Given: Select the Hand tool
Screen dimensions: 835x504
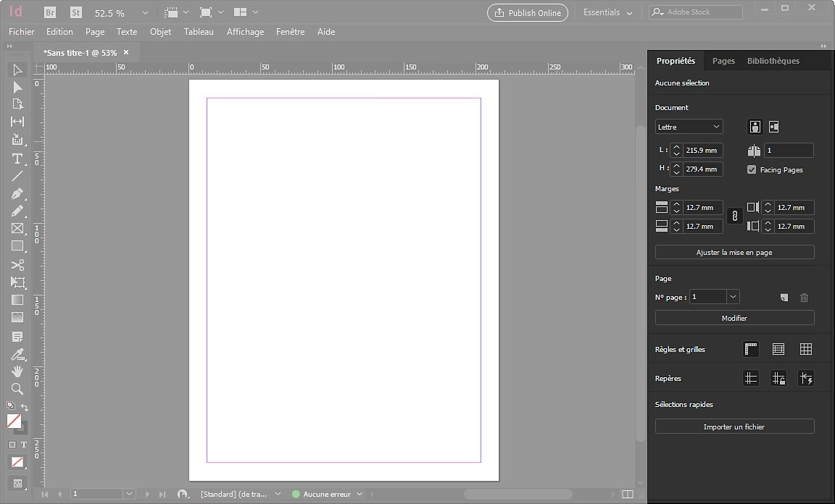Looking at the screenshot, I should pos(17,371).
